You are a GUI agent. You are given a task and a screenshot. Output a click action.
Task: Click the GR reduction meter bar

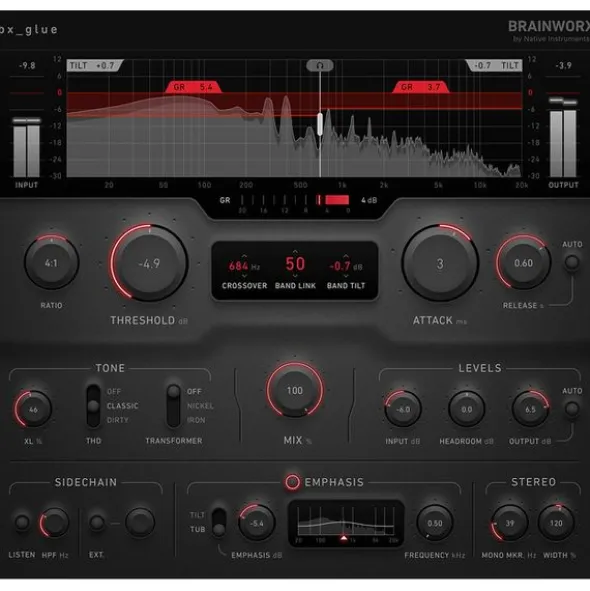[295, 200]
